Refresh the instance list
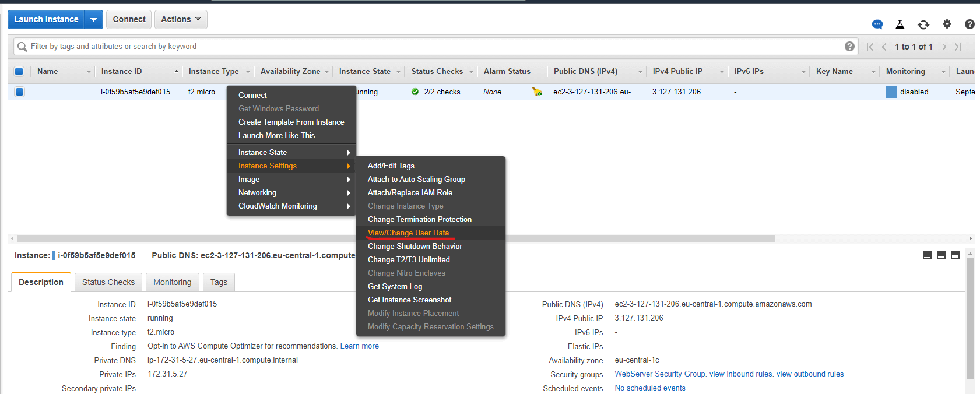980x394 pixels. tap(923, 24)
